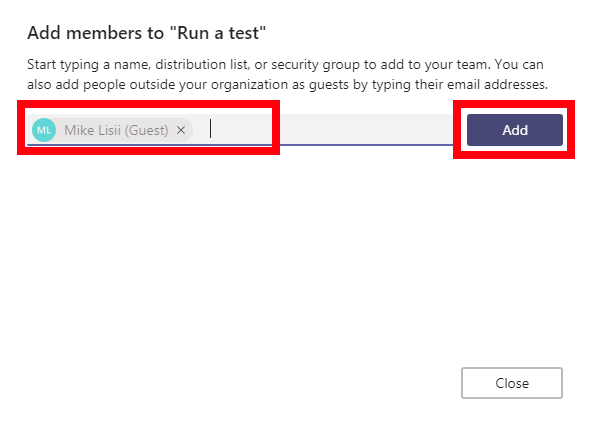Click the blue underline beneath member input
This screenshot has width=589, height=421.
[x=240, y=145]
